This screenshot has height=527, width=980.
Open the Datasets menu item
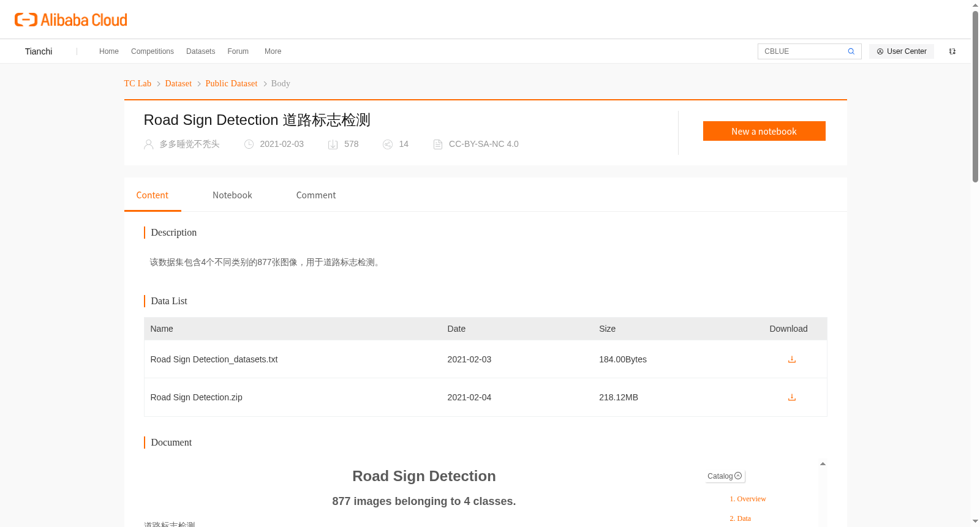(200, 51)
